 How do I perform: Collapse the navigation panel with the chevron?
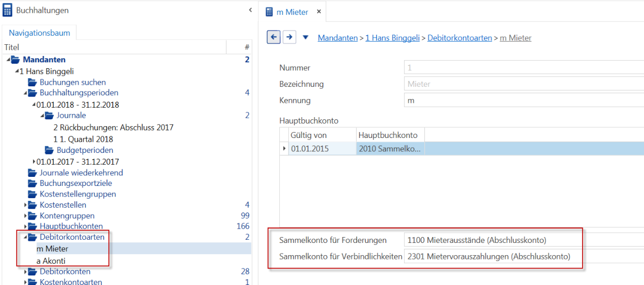click(251, 10)
